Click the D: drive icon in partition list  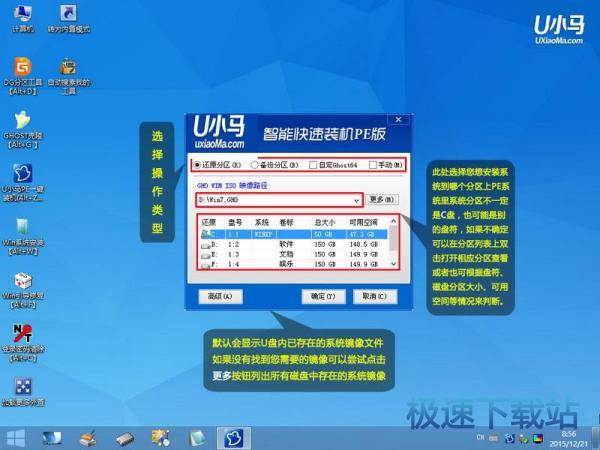click(x=206, y=245)
